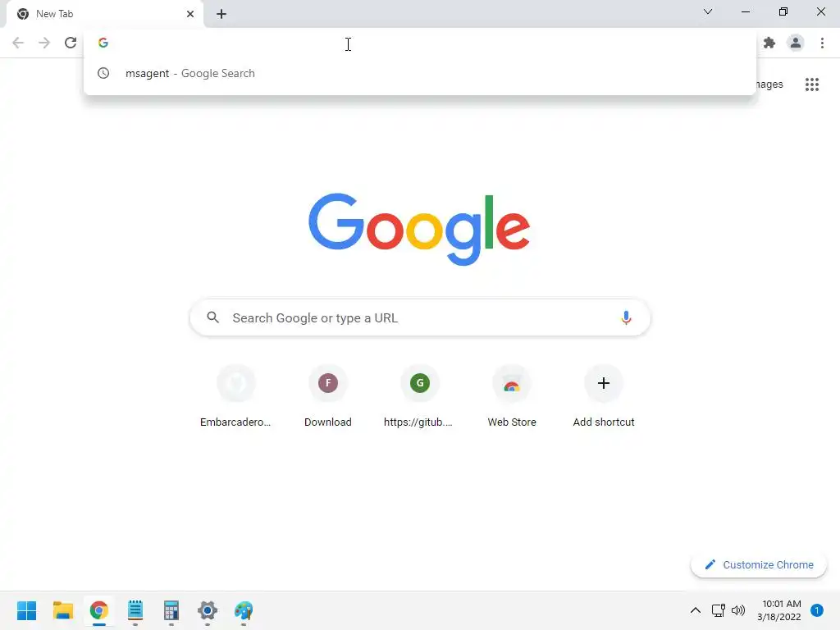Image resolution: width=840 pixels, height=630 pixels.
Task: Start voice search with the microphone icon
Action: 626,317
